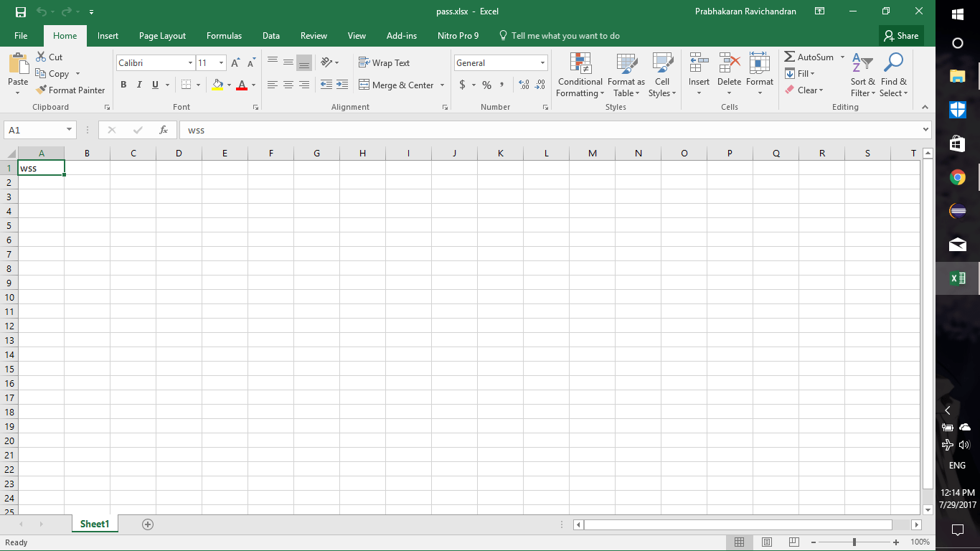Toggle Italic formatting
Image resolution: width=980 pixels, height=551 pixels.
[x=139, y=85]
